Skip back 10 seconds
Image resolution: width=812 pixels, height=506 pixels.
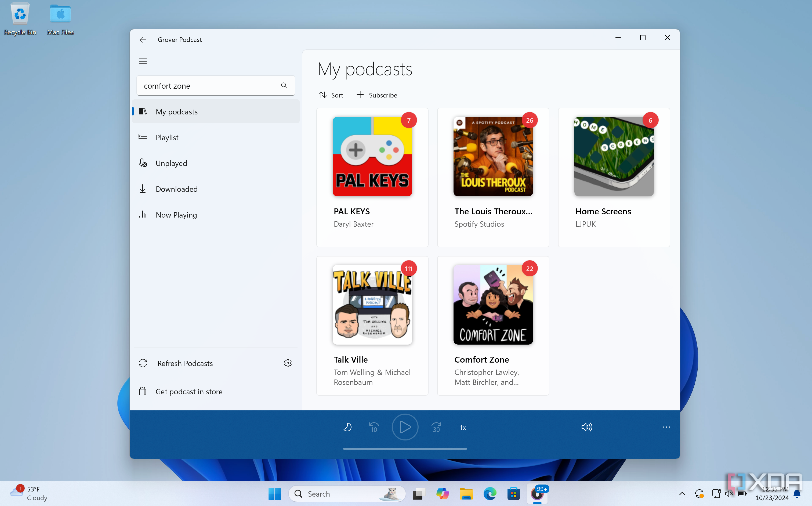point(374,427)
